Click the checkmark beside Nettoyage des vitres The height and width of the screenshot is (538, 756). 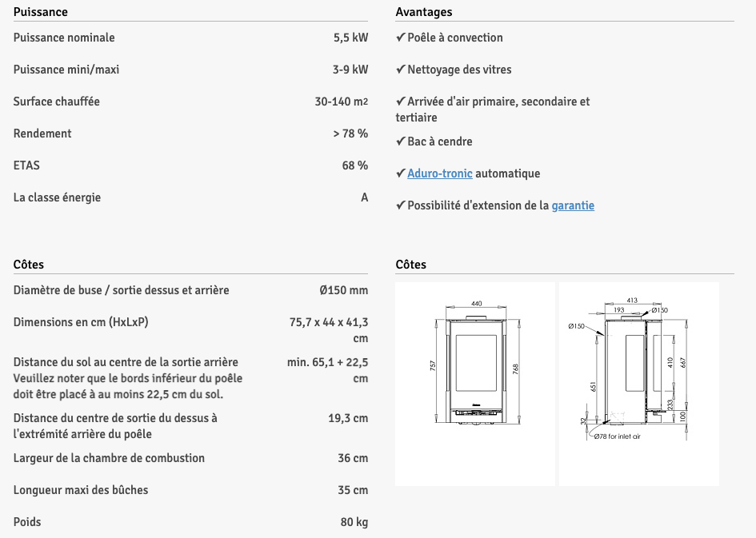pyautogui.click(x=401, y=70)
